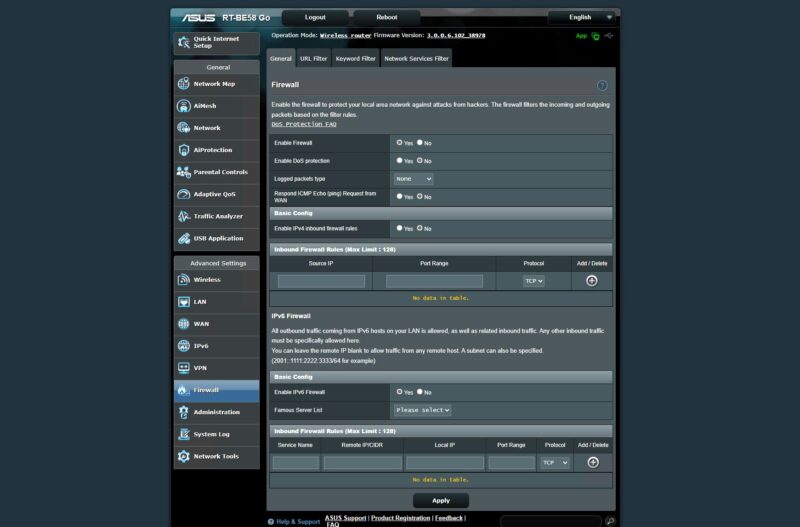The image size is (800, 527).
Task: Set Enable DoS protection to Yes
Action: pos(399,161)
